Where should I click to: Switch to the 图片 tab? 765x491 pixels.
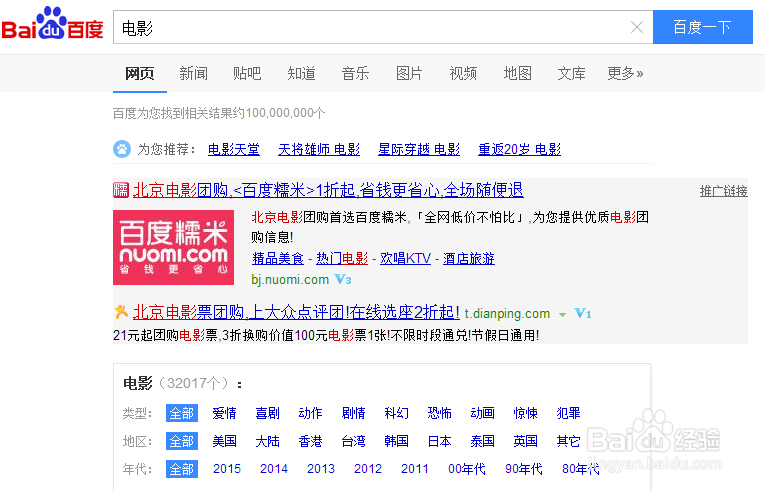409,73
